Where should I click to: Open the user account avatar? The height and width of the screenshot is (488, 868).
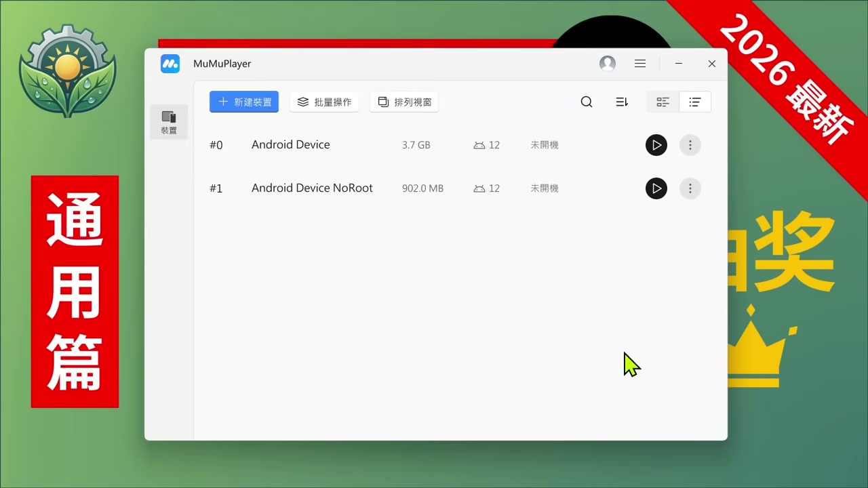pos(608,64)
